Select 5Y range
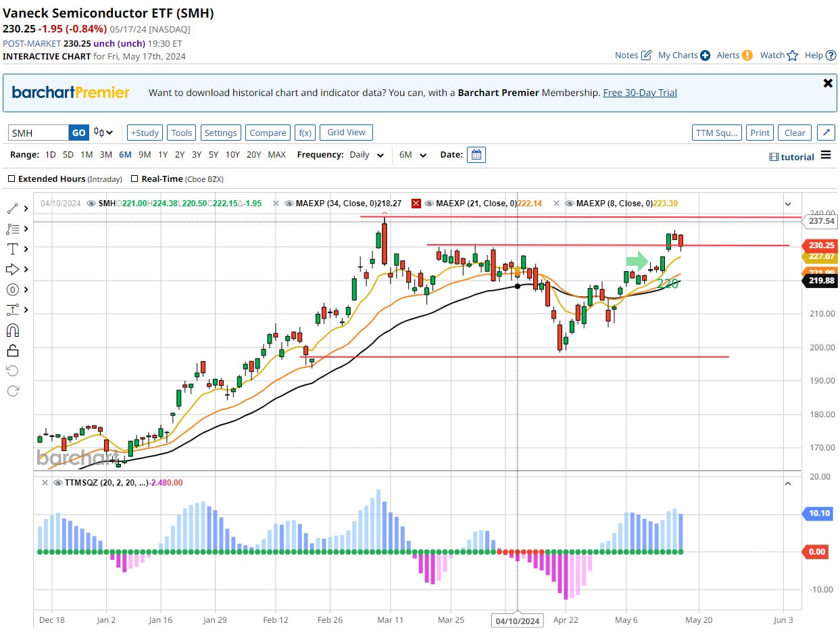Image resolution: width=840 pixels, height=635 pixels. pos(213,155)
